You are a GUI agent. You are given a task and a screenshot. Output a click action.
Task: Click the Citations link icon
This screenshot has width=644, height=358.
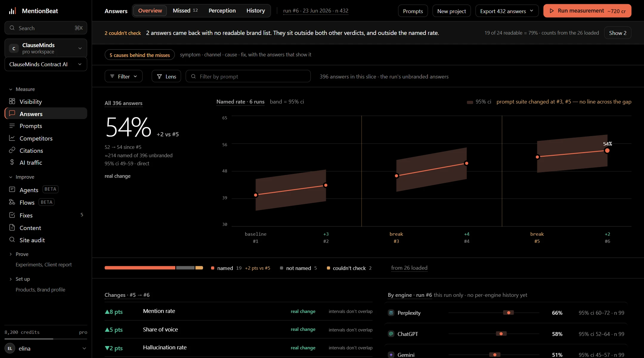(x=12, y=150)
